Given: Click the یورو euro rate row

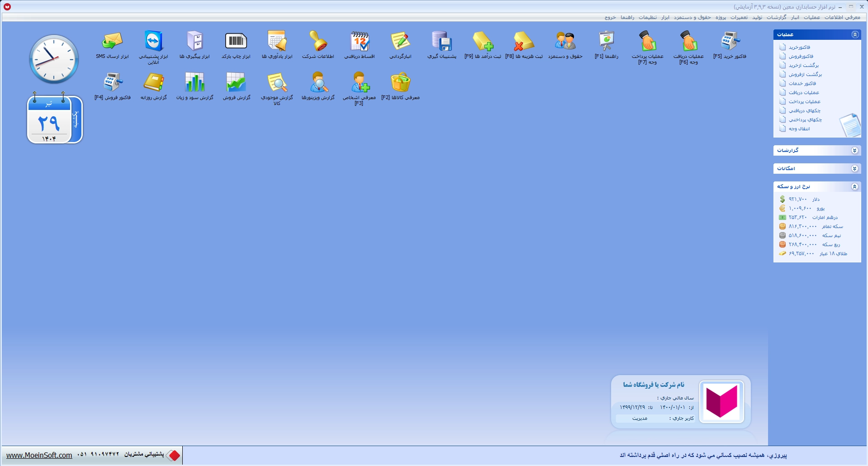Looking at the screenshot, I should click(x=802, y=208).
